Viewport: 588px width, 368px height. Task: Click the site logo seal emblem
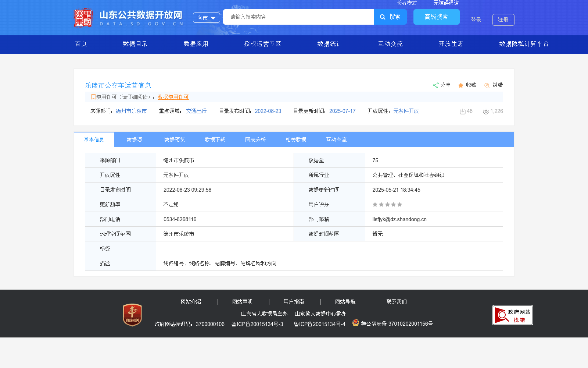[x=84, y=17]
